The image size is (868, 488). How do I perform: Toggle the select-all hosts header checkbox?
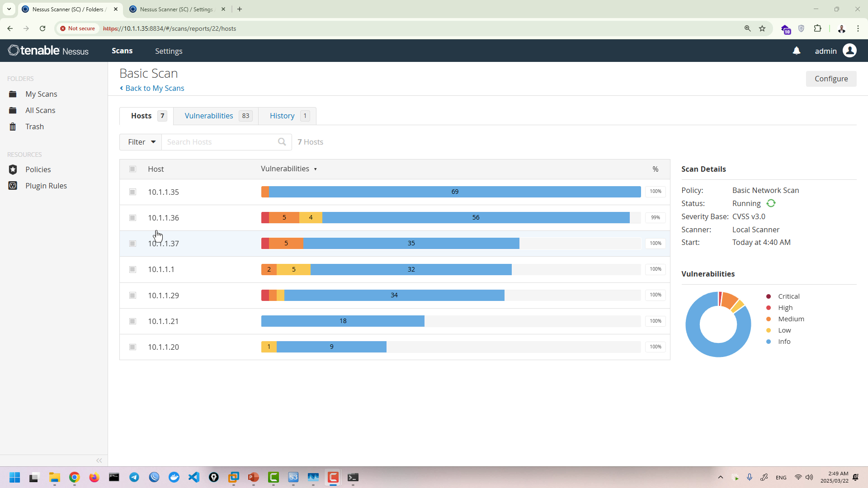(132, 169)
